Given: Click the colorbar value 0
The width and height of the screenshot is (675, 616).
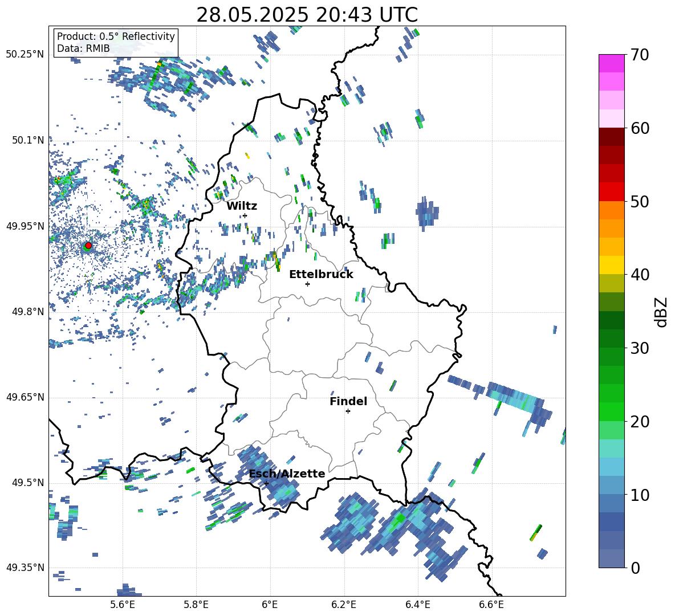Looking at the screenshot, I should 635,568.
